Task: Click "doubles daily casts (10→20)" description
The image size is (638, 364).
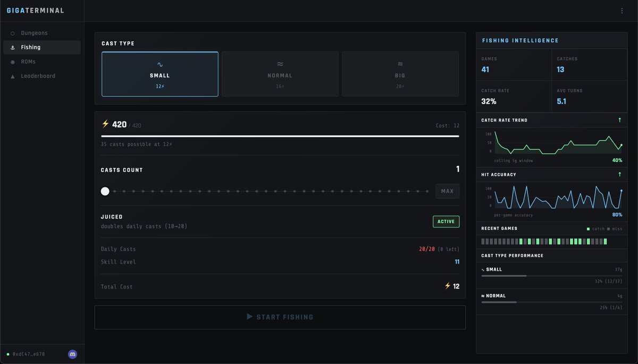Action: pyautogui.click(x=144, y=226)
